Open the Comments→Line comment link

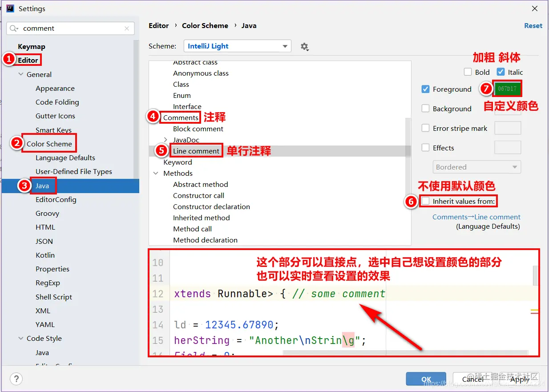[x=476, y=217]
